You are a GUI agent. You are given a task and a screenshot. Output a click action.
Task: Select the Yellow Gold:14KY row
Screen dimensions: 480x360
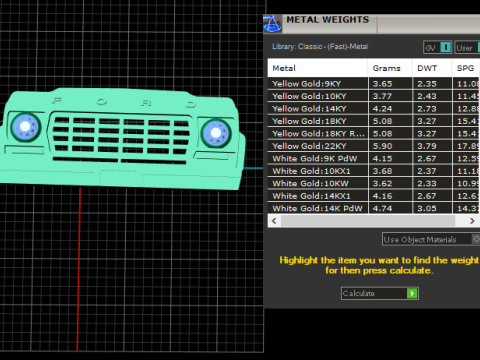pyautogui.click(x=374, y=109)
